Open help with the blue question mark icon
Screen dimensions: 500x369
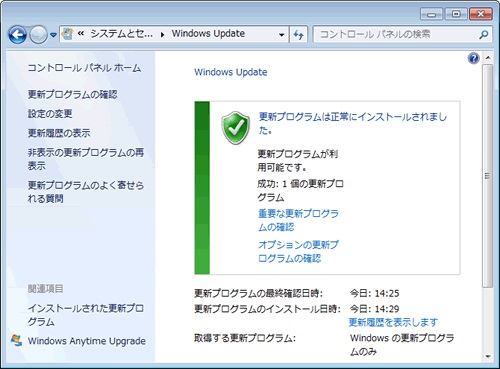point(474,58)
